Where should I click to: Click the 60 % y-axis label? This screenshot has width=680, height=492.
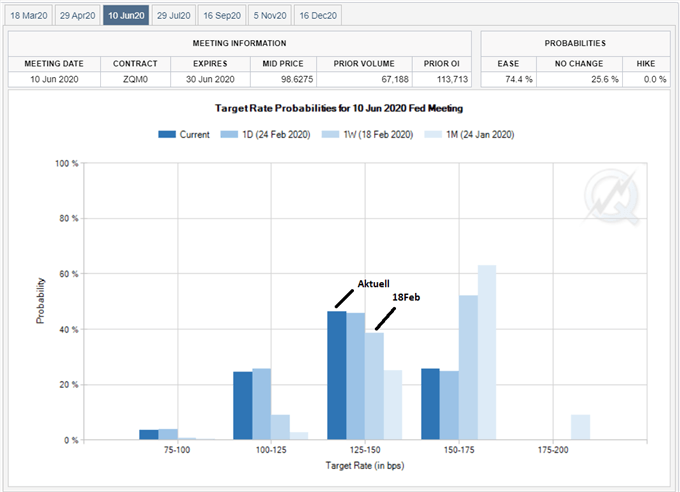(x=69, y=274)
